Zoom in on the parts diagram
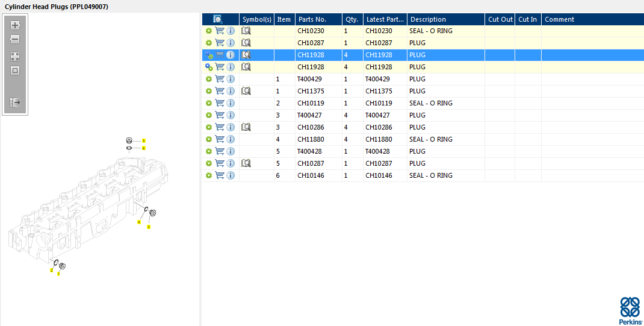This screenshot has width=644, height=326. [15, 25]
